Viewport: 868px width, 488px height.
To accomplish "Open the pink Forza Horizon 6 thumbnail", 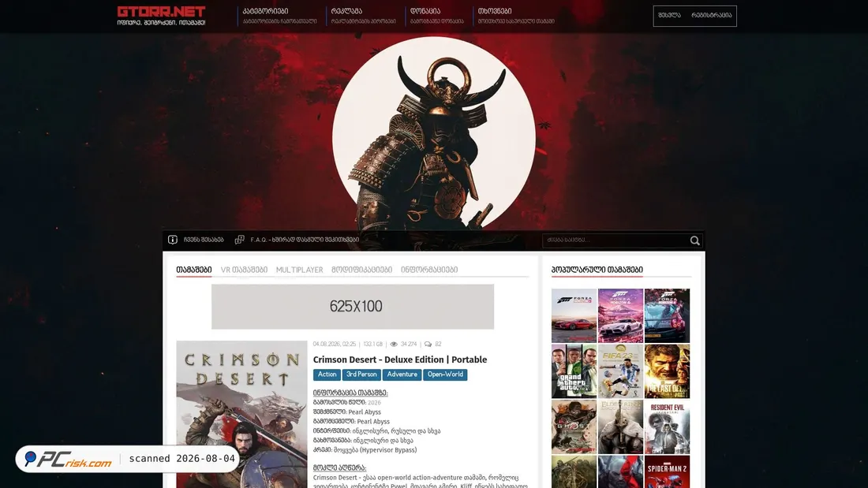I will click(x=620, y=315).
